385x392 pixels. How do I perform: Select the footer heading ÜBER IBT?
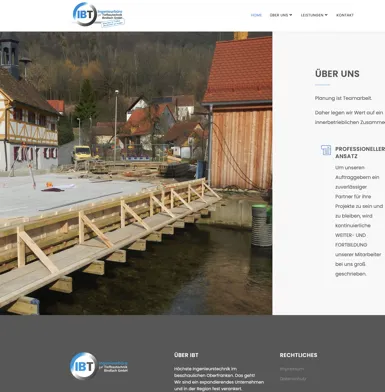coord(186,355)
